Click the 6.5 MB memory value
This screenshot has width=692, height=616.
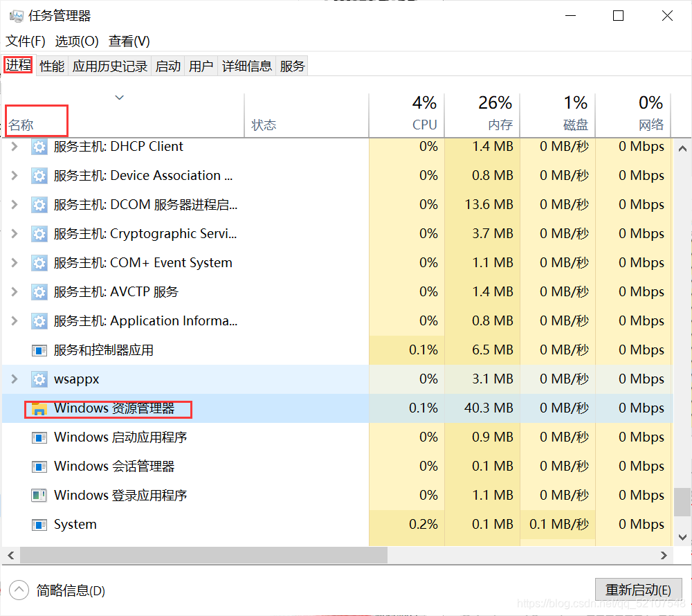pos(493,350)
